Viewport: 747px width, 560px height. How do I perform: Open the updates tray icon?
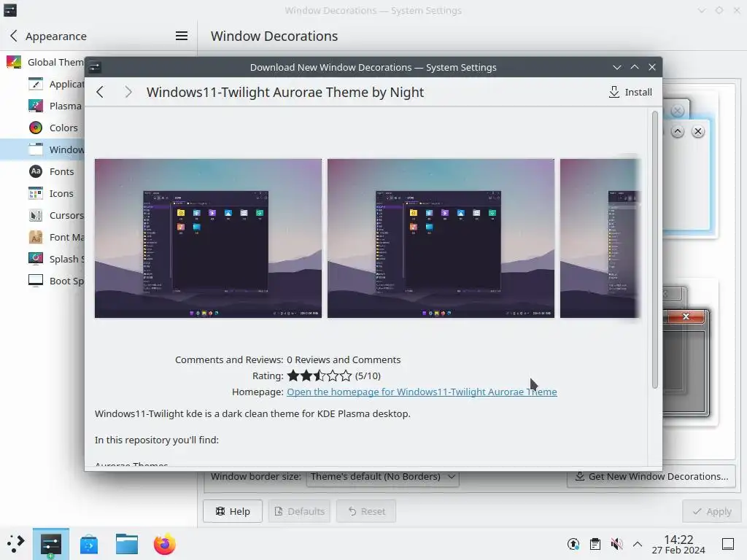click(573, 544)
